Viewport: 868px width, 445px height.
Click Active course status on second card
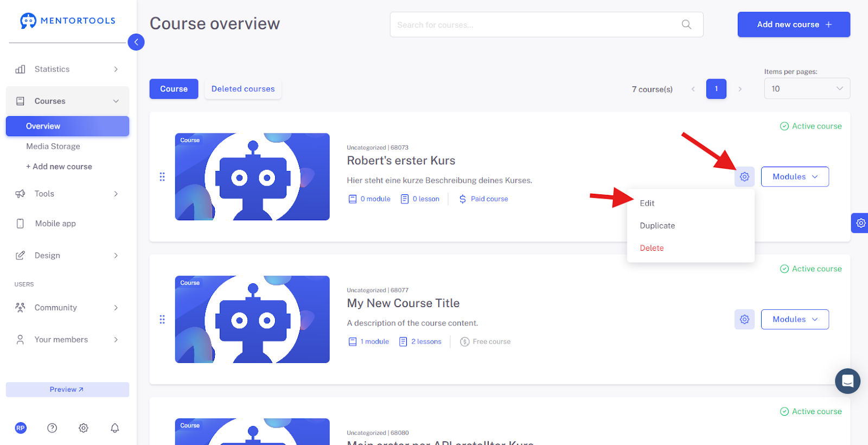(x=810, y=269)
